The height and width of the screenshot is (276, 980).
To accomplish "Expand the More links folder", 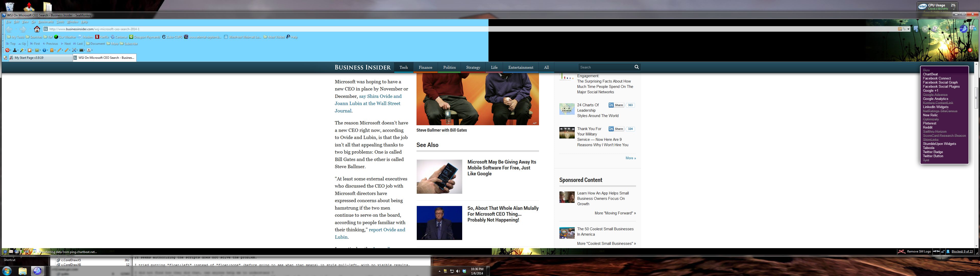I will pyautogui.click(x=113, y=44).
